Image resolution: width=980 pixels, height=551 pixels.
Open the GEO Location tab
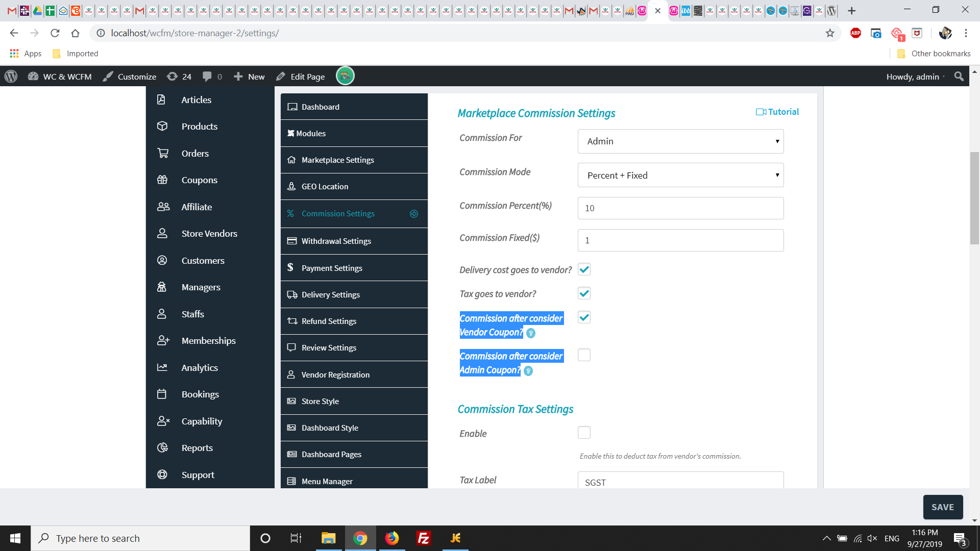tap(354, 186)
